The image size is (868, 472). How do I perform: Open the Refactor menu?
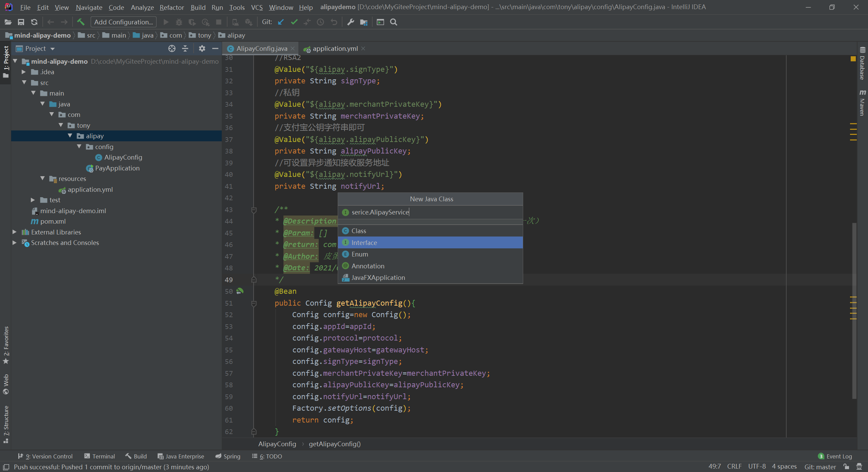click(172, 7)
